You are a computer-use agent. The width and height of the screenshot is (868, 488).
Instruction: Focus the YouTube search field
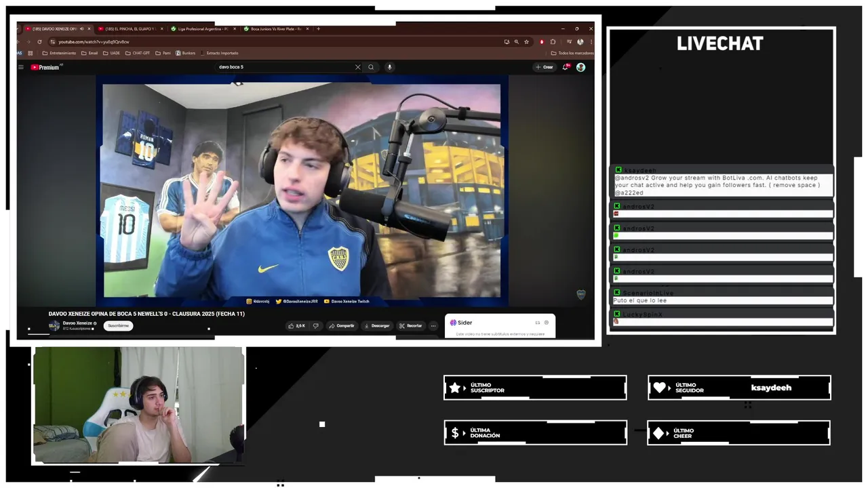pyautogui.click(x=285, y=67)
